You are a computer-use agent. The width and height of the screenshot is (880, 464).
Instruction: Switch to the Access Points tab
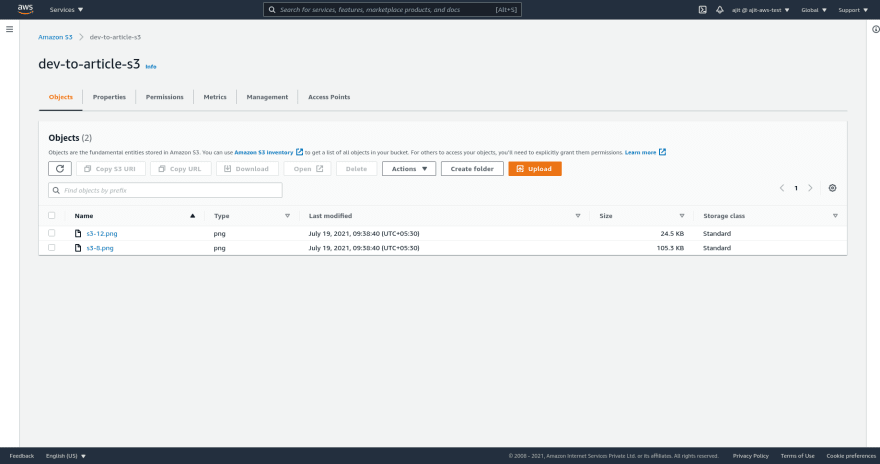(x=329, y=97)
